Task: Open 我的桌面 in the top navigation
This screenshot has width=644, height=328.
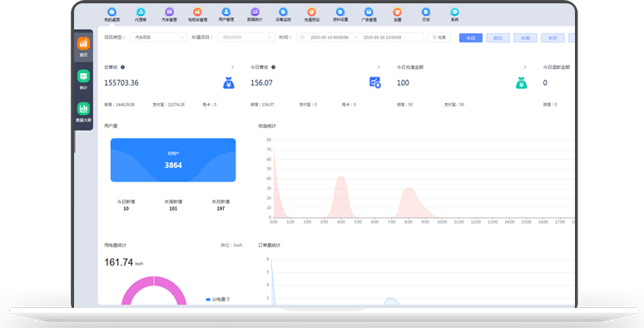Action: coord(111,15)
